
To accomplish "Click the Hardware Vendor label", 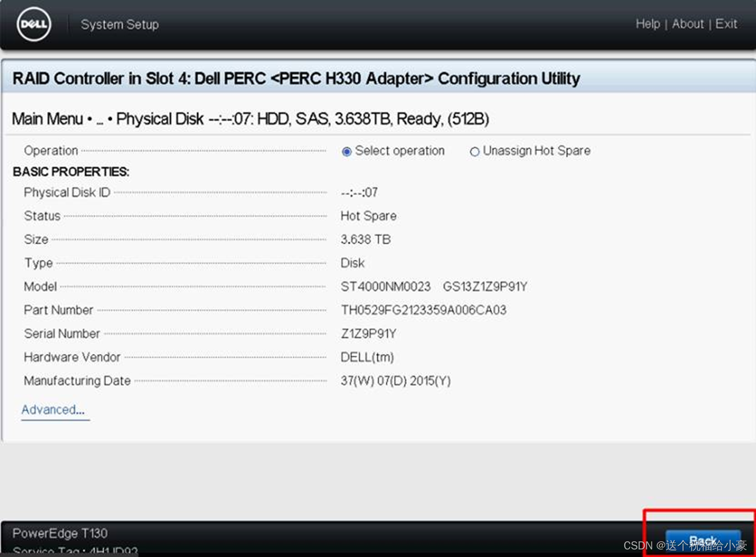I will click(72, 357).
